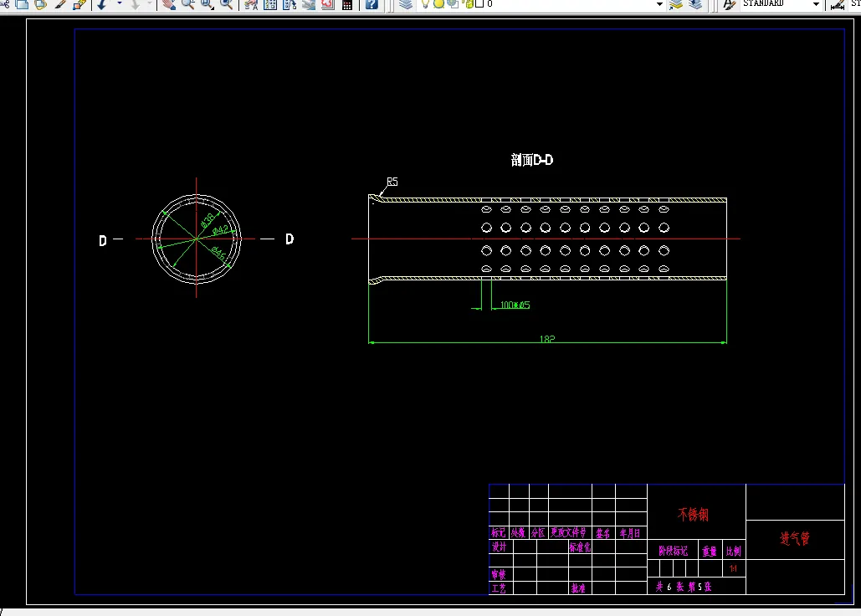Image resolution: width=861 pixels, height=616 pixels.
Task: Expand the layer list dropdown arrow
Action: [659, 4]
